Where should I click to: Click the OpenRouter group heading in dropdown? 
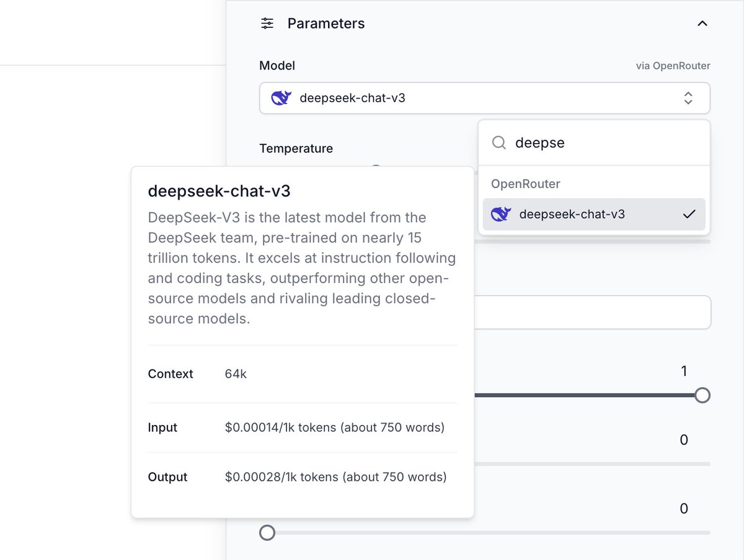(526, 184)
